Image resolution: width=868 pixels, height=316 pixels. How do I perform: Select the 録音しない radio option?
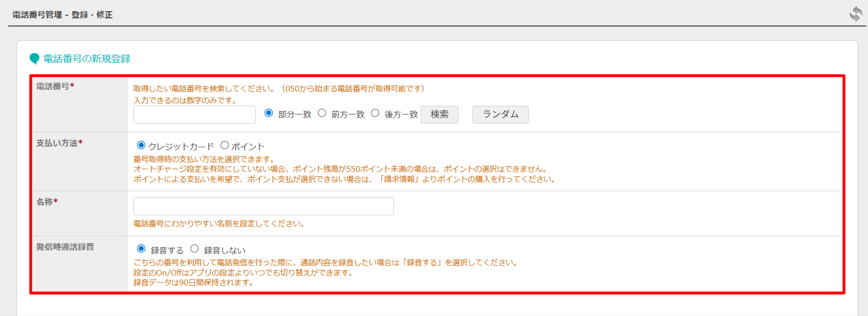click(194, 249)
